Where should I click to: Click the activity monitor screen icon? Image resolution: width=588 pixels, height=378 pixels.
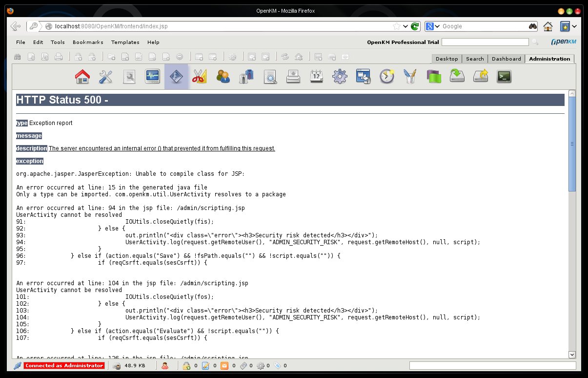click(153, 76)
